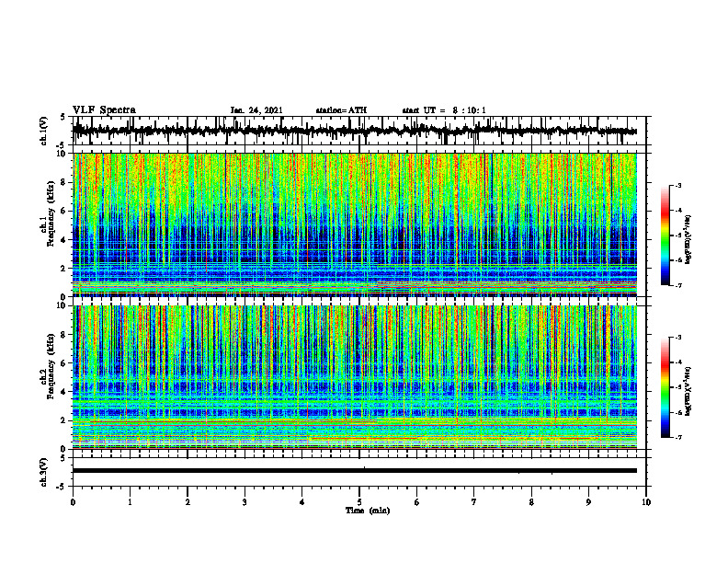Click the "VLF Spectra" plot title
728x563 pixels.
pyautogui.click(x=104, y=110)
